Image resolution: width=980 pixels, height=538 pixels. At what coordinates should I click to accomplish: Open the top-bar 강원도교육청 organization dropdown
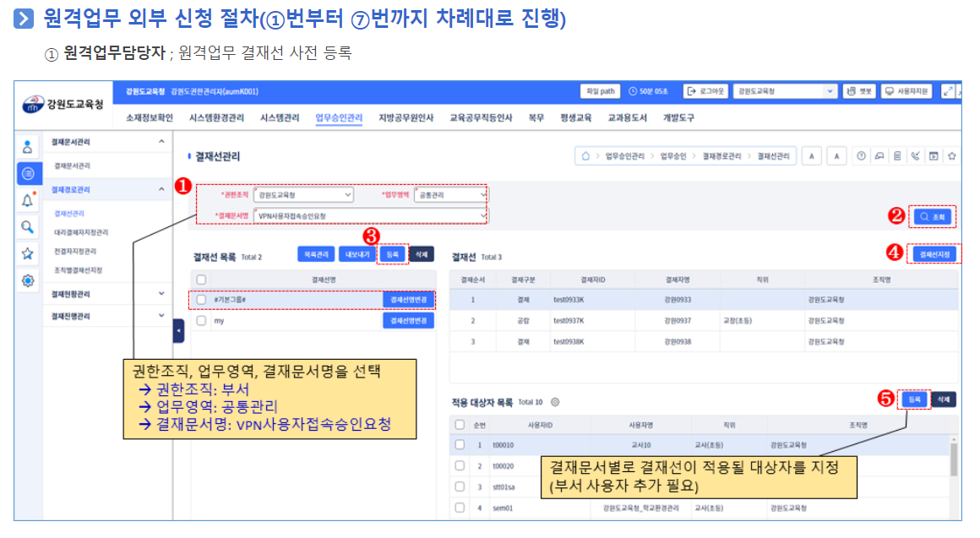coord(784,91)
